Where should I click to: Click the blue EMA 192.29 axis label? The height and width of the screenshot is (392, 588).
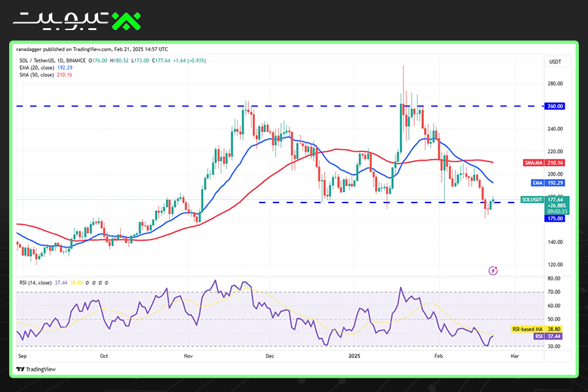tap(548, 183)
